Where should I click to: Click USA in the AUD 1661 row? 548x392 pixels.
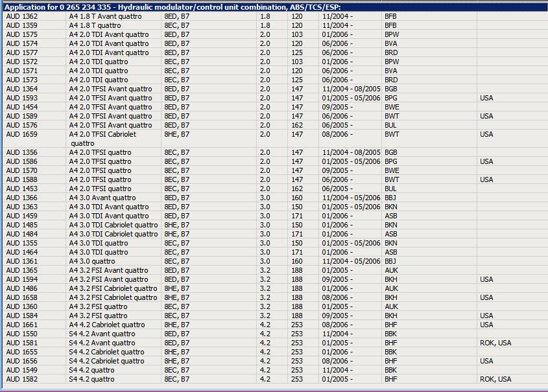pos(486,325)
